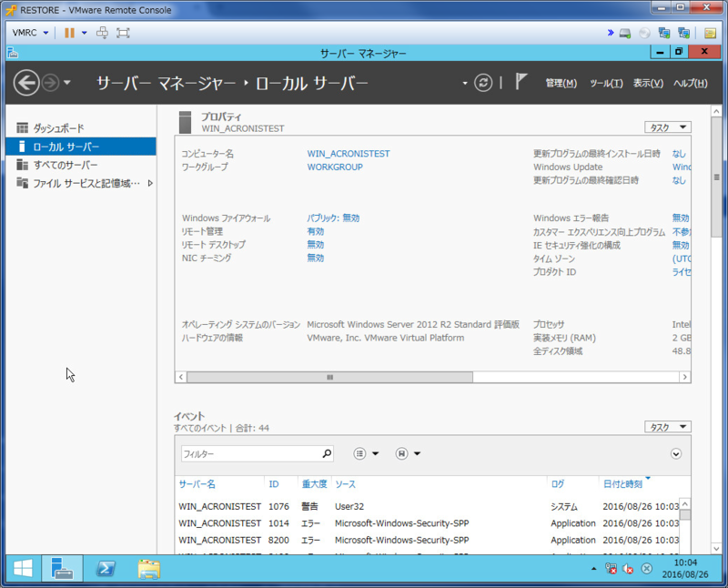The width and height of the screenshot is (728, 588).
Task: Open the ツール(T) menu
Action: tap(606, 84)
